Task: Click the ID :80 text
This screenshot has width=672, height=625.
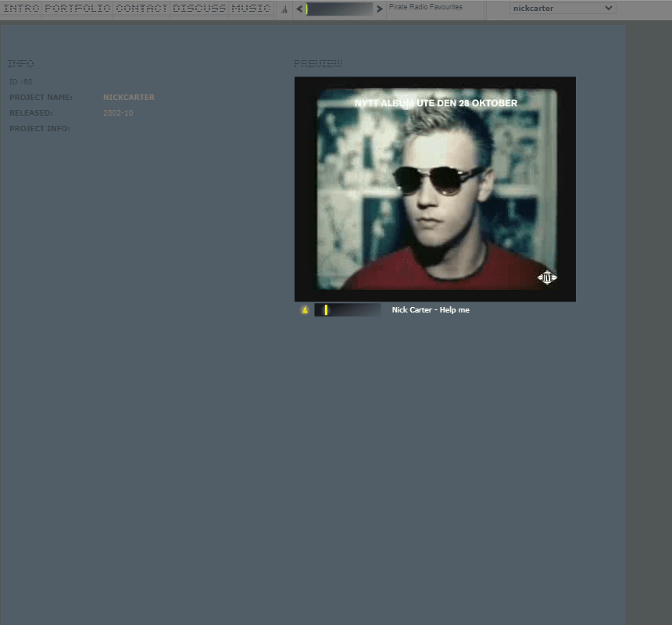Action: [20, 81]
